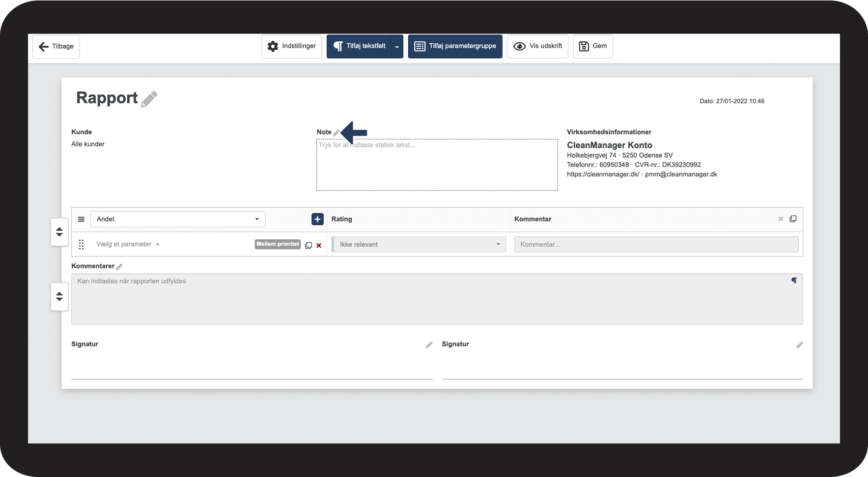
Task: Edit the Rapport title with pencil icon
Action: point(149,99)
